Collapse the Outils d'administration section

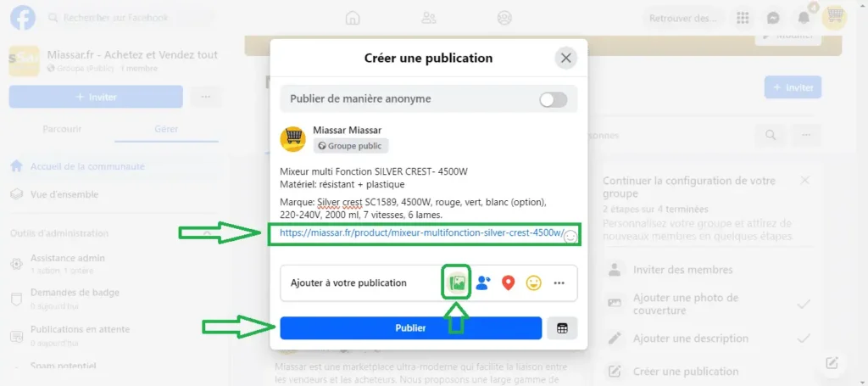[207, 233]
